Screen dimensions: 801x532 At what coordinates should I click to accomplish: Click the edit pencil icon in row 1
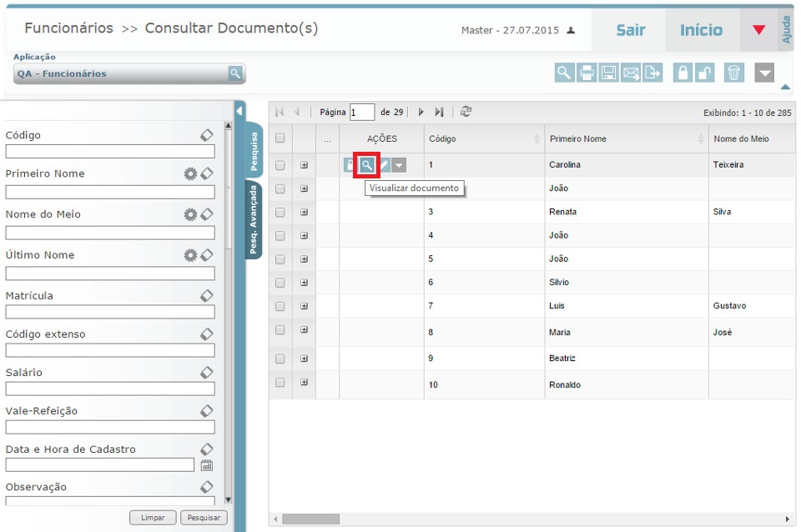(385, 165)
